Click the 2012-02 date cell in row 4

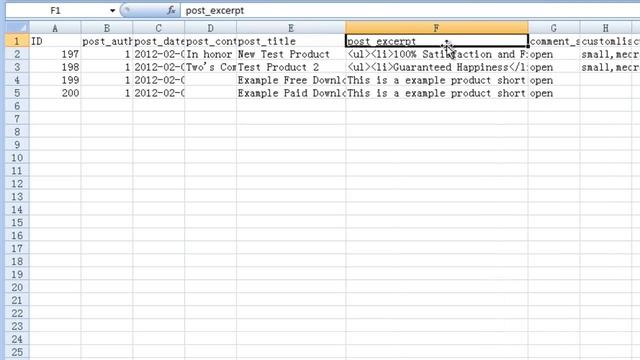[158, 80]
